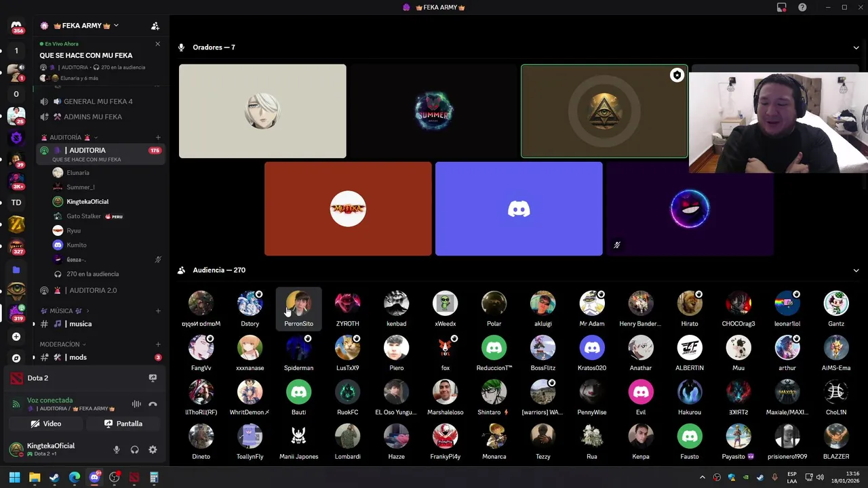Add a channel to MODERACIÓN category
The height and width of the screenshot is (488, 868).
[158, 344]
